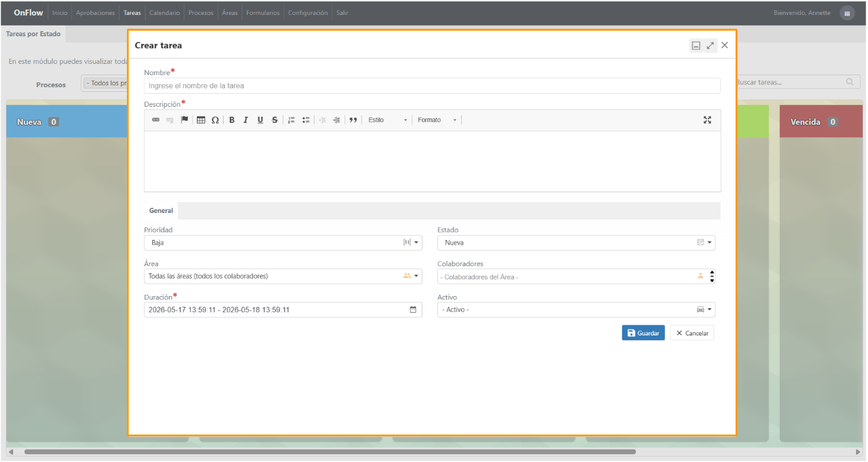Insert a numbered list in the editor
The image size is (868, 462).
tap(292, 120)
